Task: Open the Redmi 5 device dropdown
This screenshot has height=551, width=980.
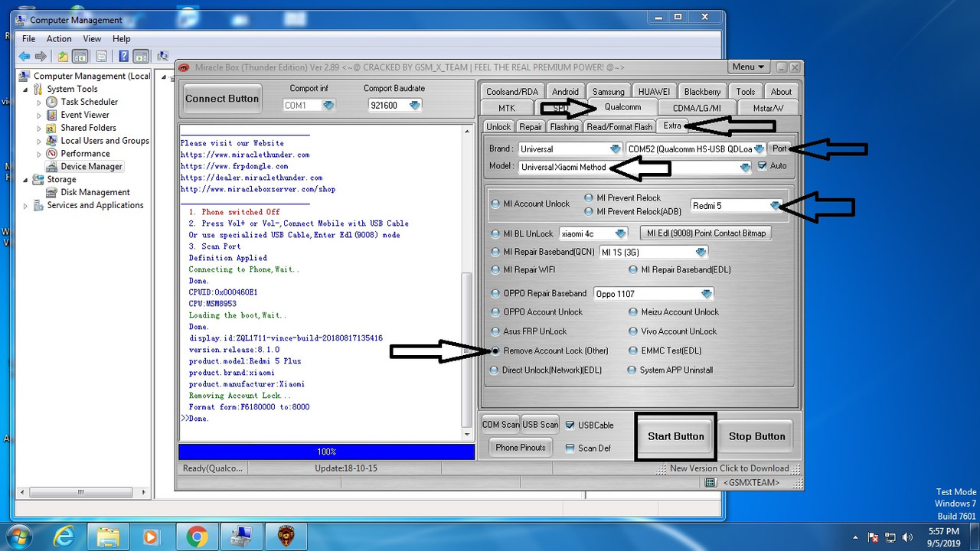Action: (x=775, y=206)
